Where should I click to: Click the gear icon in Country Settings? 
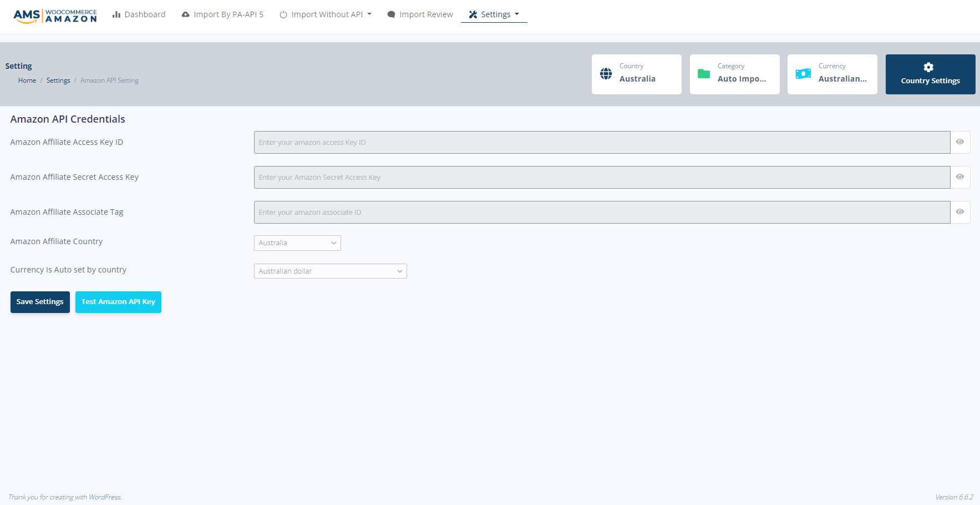coord(928,67)
